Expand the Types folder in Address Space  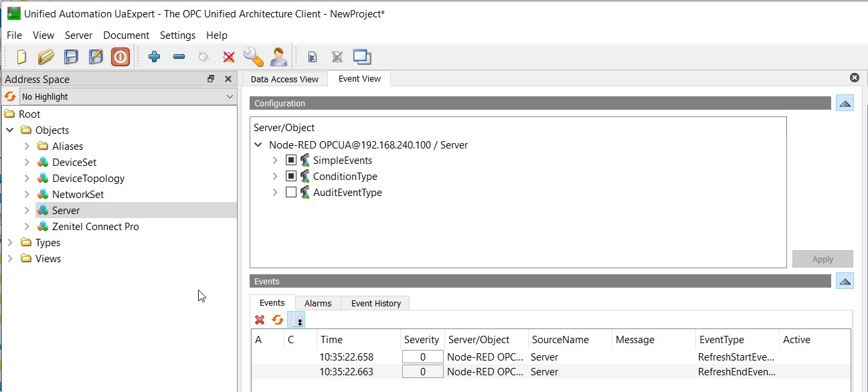[x=10, y=243]
